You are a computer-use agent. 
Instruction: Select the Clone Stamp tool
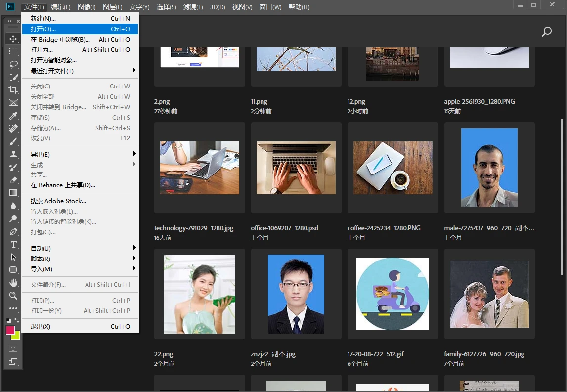pos(13,154)
